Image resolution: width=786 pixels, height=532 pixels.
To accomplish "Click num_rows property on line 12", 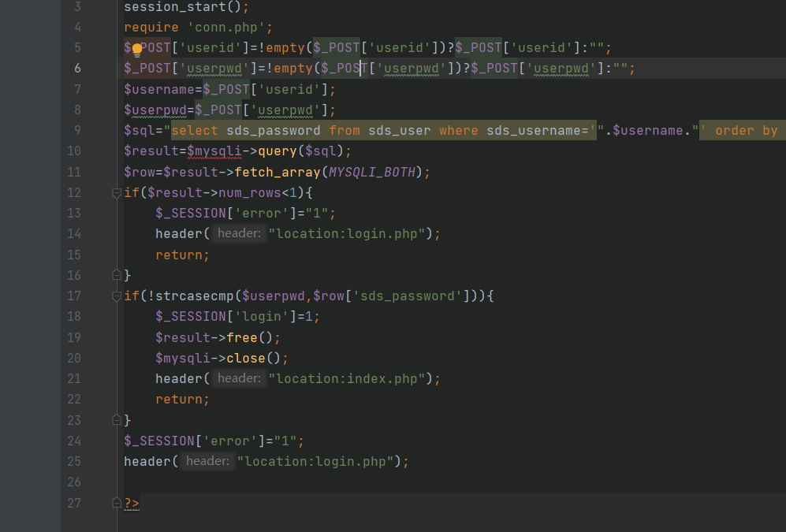I will click(250, 193).
